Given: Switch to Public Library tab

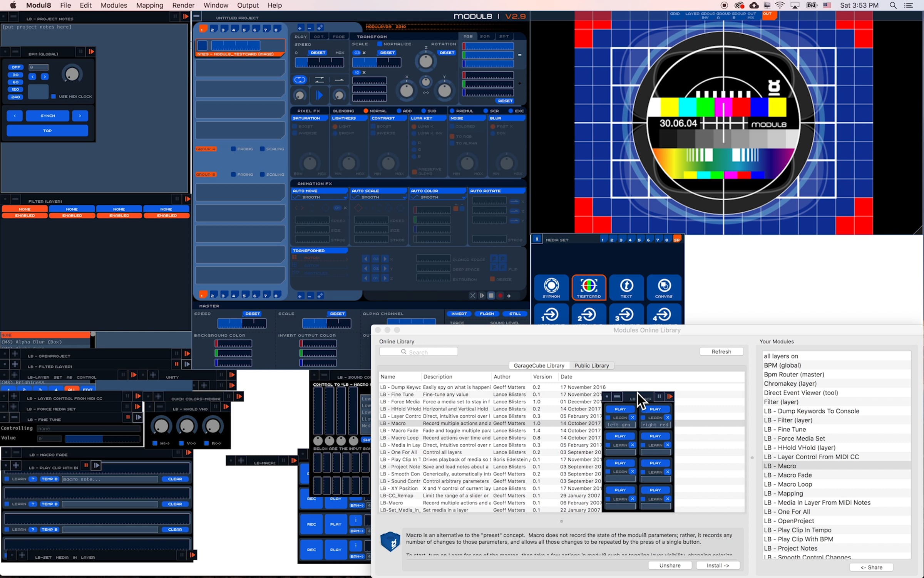Looking at the screenshot, I should [x=592, y=366].
